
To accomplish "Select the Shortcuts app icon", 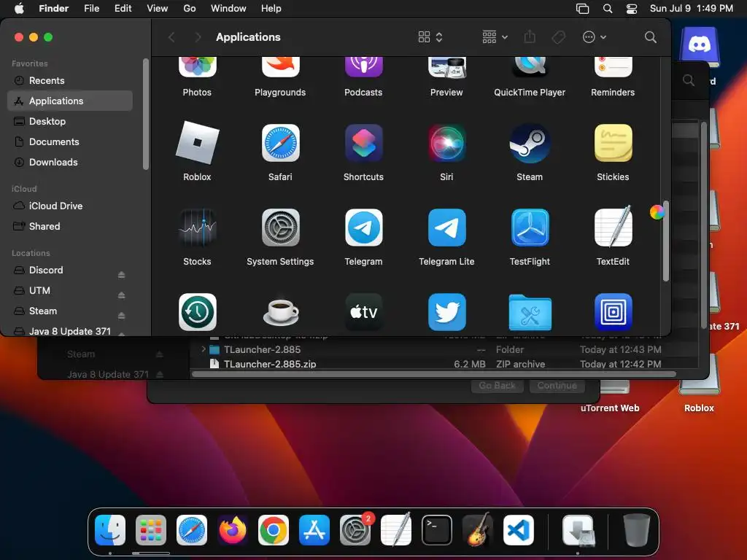I will click(363, 143).
